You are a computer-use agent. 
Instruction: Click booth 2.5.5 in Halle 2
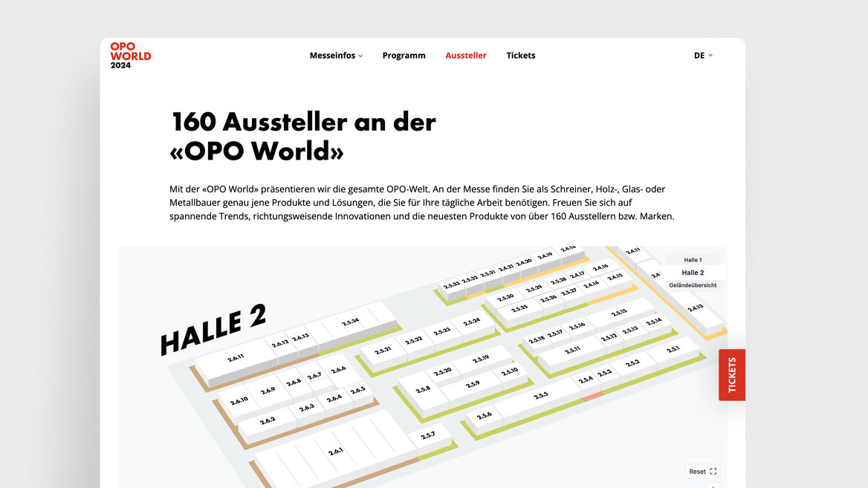coord(541,396)
